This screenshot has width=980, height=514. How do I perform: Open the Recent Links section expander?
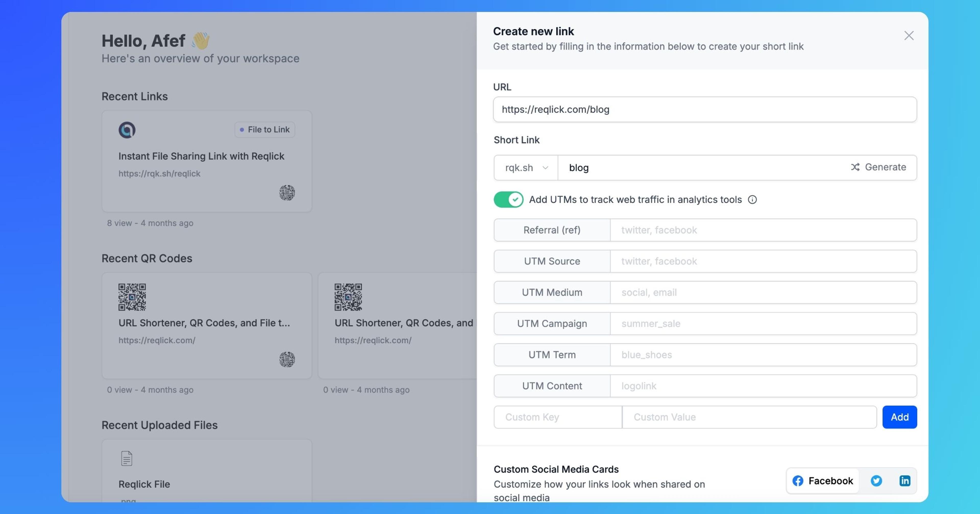click(x=134, y=96)
